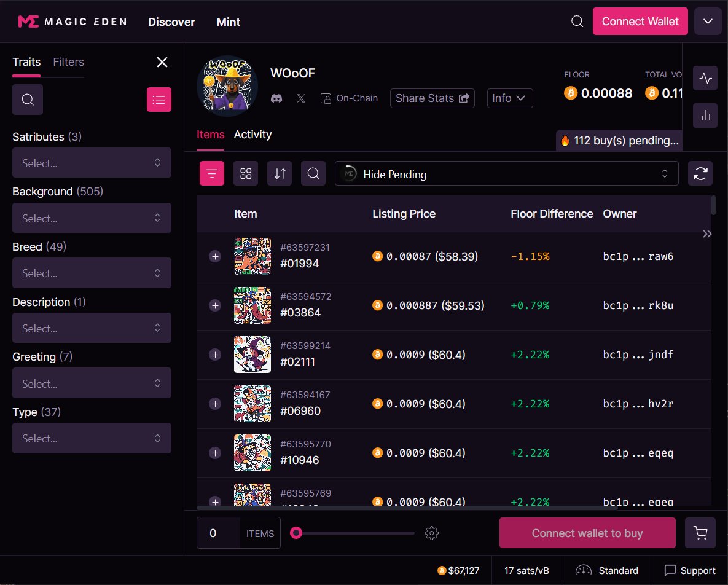The height and width of the screenshot is (585, 728).
Task: Open the Mint menu
Action: pyautogui.click(x=228, y=22)
